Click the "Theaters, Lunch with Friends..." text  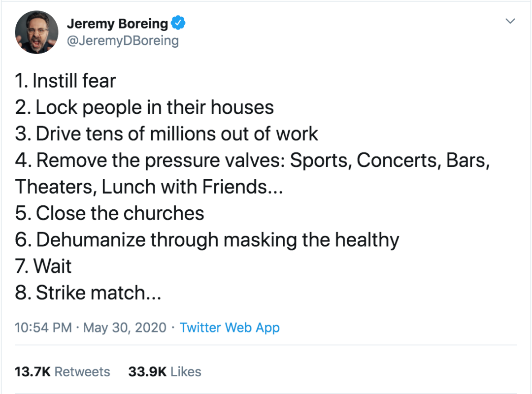point(149,187)
